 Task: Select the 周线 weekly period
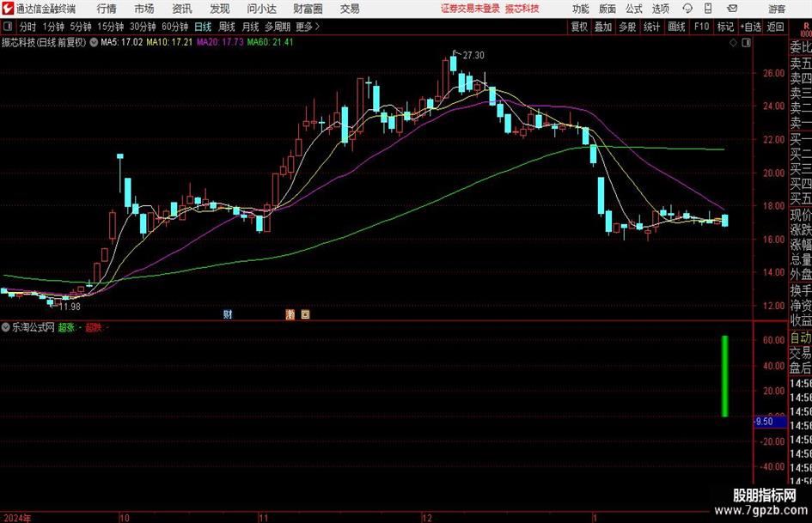pos(227,27)
